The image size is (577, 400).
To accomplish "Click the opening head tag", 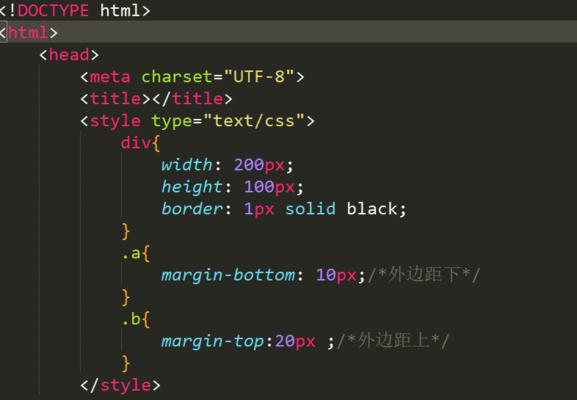I will [x=69, y=55].
